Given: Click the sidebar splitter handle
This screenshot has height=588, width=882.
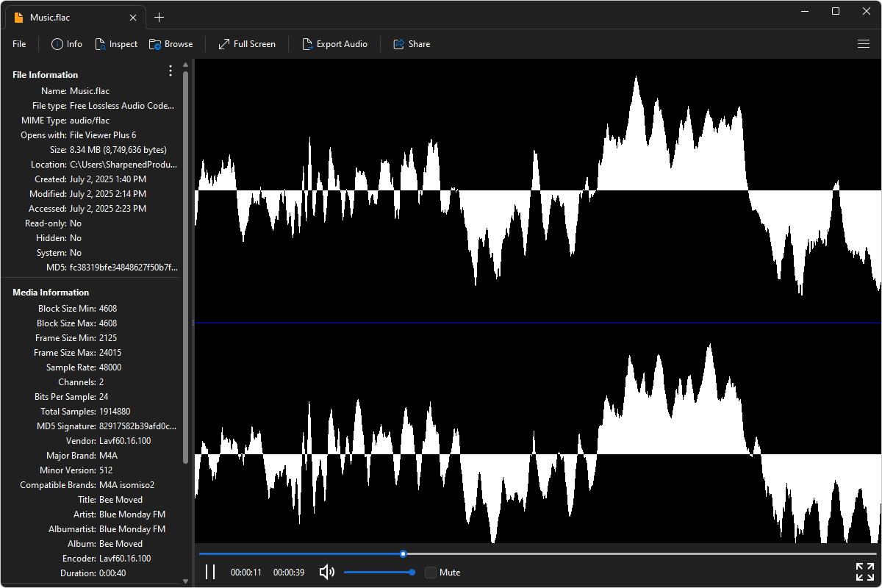Looking at the screenshot, I should coord(193,323).
